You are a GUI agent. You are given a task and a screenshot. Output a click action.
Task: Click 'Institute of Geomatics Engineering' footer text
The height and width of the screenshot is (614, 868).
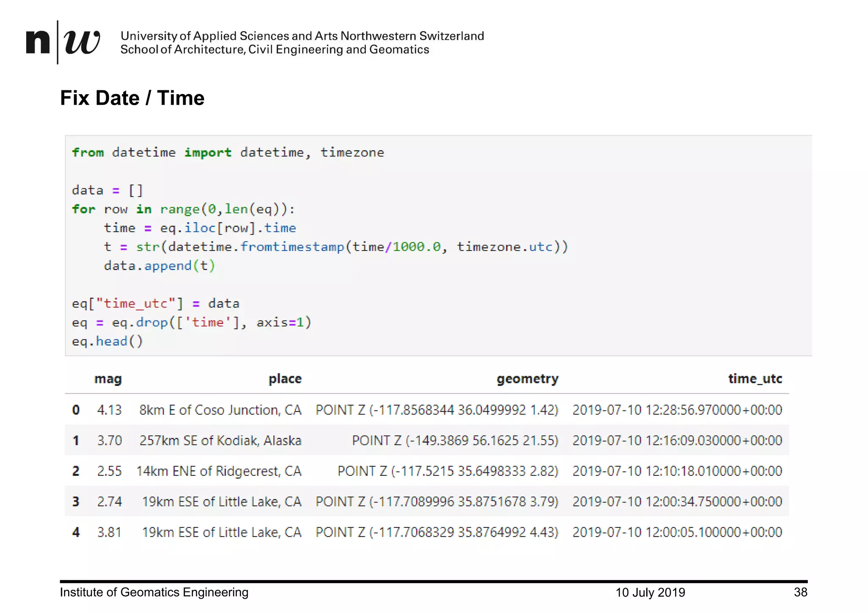tap(154, 592)
